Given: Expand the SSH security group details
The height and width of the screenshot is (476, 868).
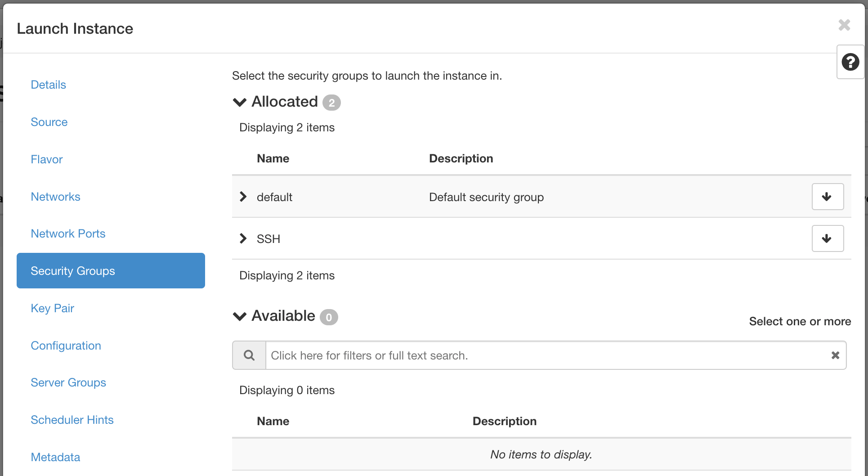Looking at the screenshot, I should click(x=243, y=238).
